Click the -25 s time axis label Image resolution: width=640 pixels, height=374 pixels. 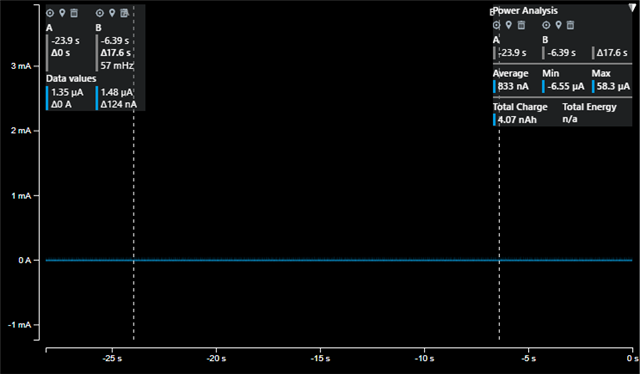click(112, 359)
